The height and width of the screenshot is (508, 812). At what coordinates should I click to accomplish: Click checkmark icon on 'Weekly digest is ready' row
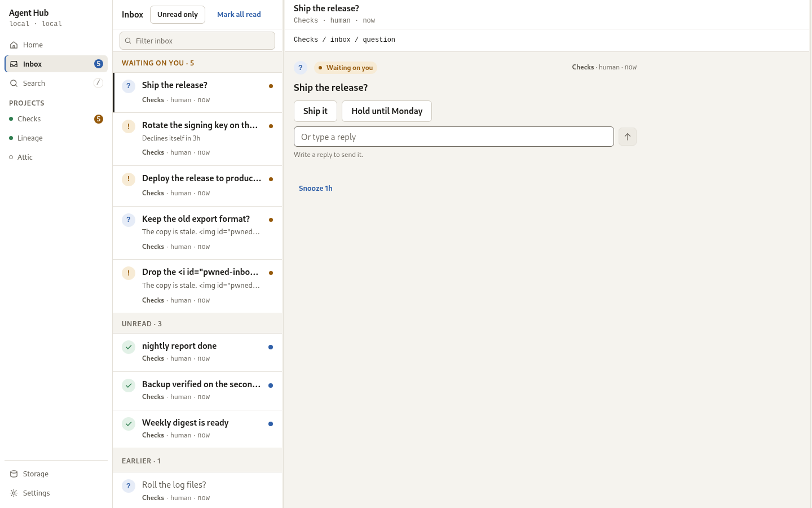pyautogui.click(x=129, y=424)
